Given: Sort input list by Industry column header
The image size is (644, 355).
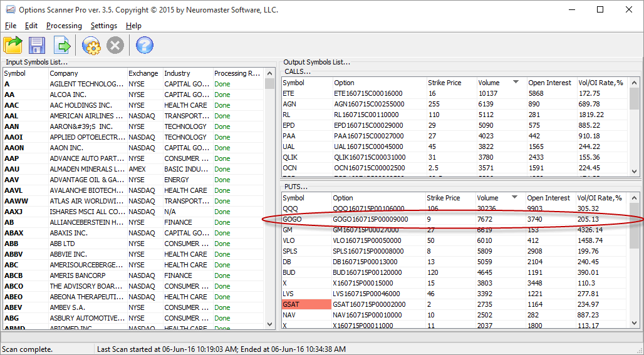Looking at the screenshot, I should [x=188, y=73].
